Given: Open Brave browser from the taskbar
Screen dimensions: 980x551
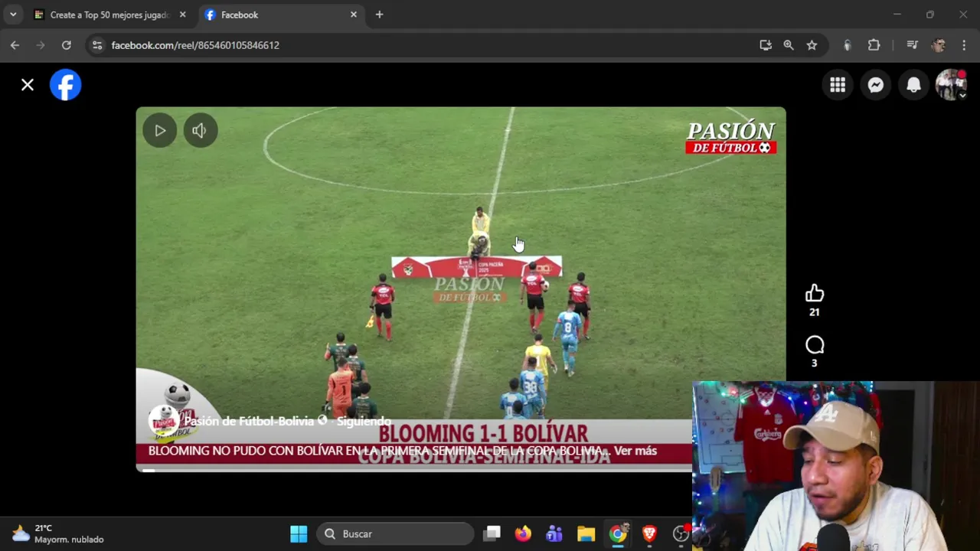Looking at the screenshot, I should 649,534.
